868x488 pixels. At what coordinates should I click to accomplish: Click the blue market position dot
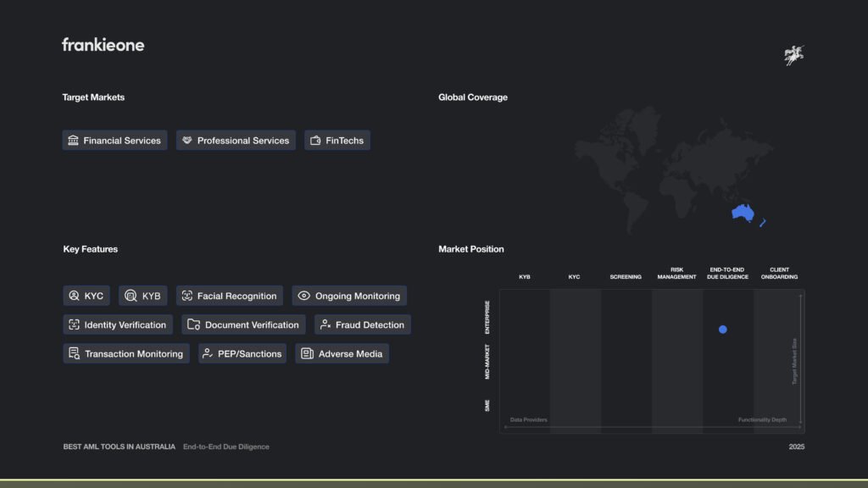click(722, 330)
